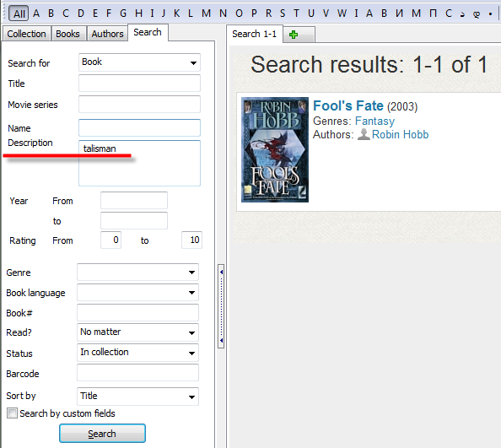Follow the Fantasy genre link
This screenshot has height=448, width=501.
pyautogui.click(x=374, y=121)
